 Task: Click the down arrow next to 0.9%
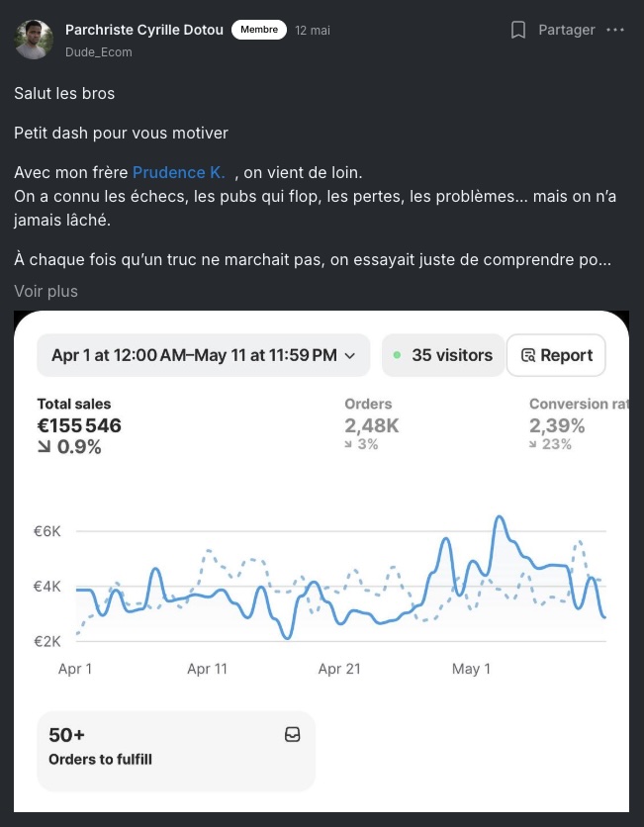pyautogui.click(x=44, y=447)
